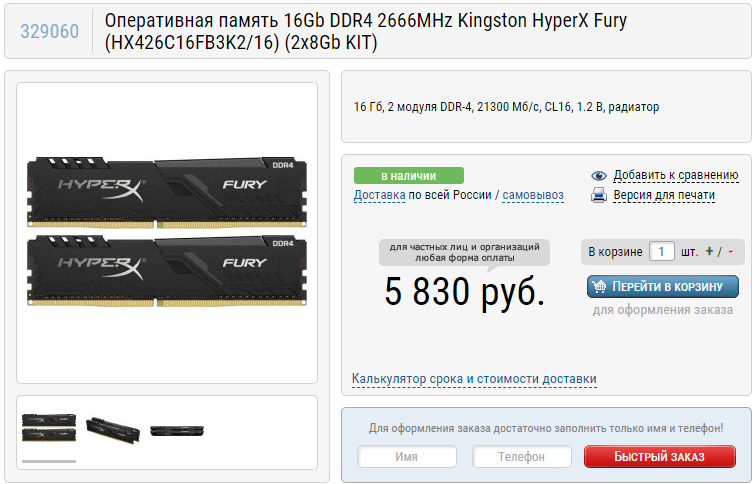This screenshot has height=484, width=756.
Task: Click the shopping cart icon on blue button
Action: tap(599, 287)
